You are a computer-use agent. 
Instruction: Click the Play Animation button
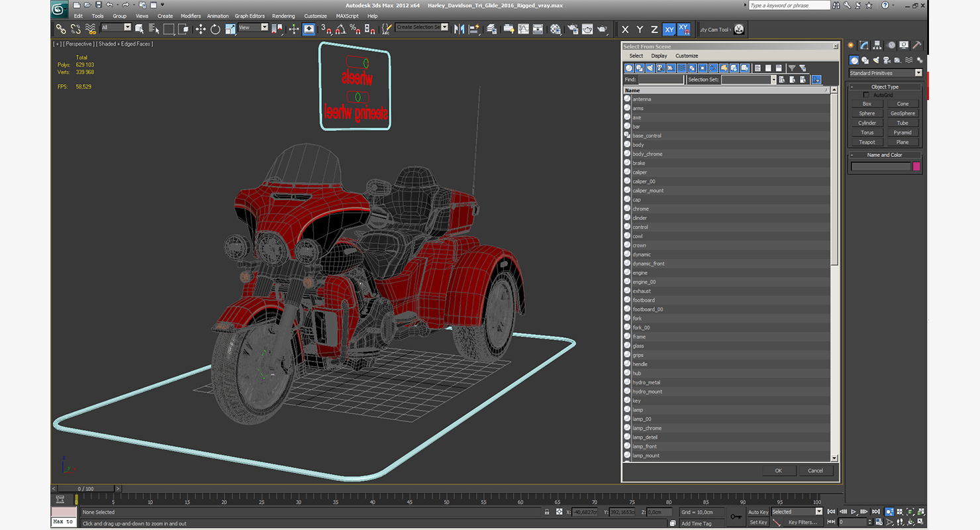(854, 512)
